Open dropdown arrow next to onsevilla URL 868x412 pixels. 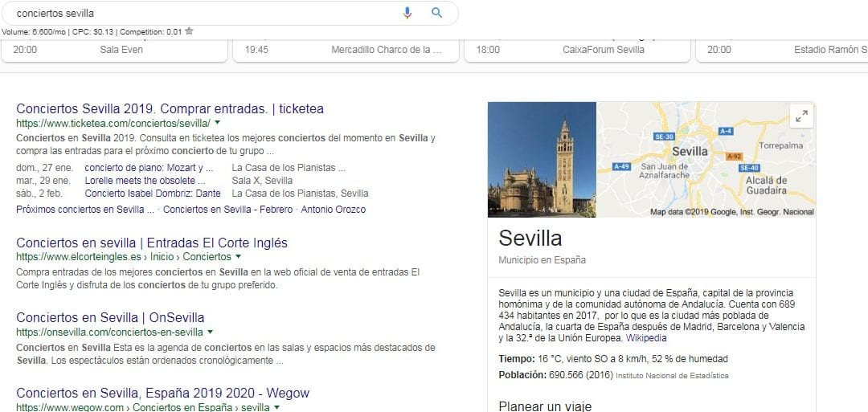click(210, 332)
